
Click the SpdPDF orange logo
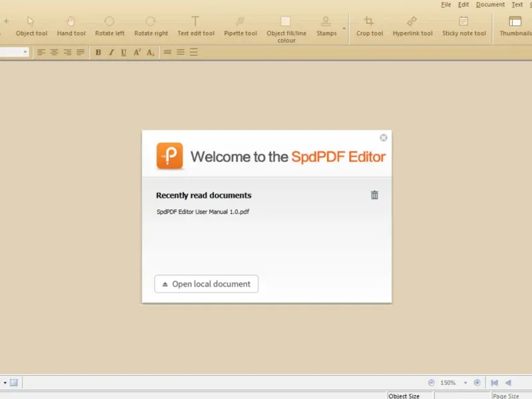(x=170, y=156)
